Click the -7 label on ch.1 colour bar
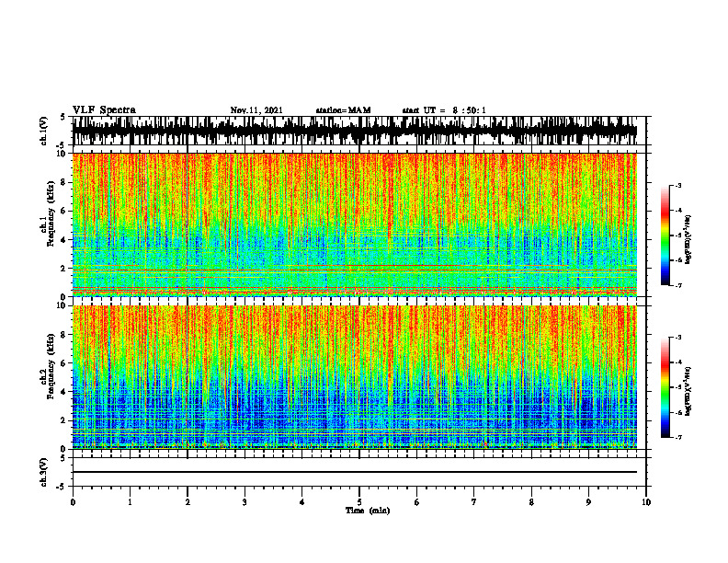Screen dimensions: 728x563 tap(678, 285)
